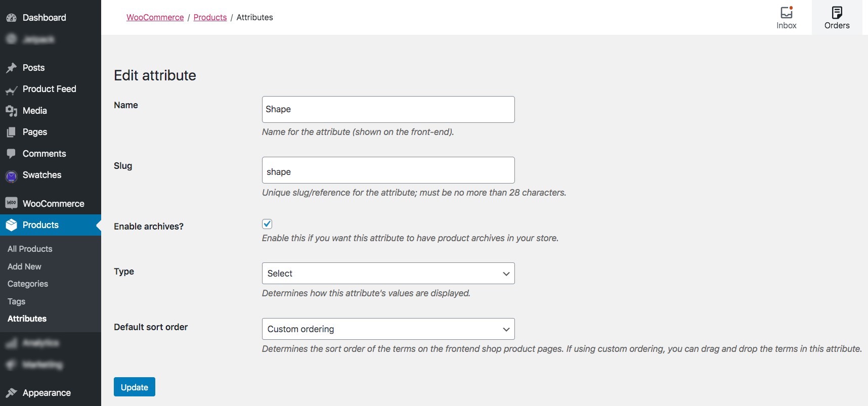Click the Appearance paintbrush icon
Viewport: 868px width, 406px height.
click(11, 393)
